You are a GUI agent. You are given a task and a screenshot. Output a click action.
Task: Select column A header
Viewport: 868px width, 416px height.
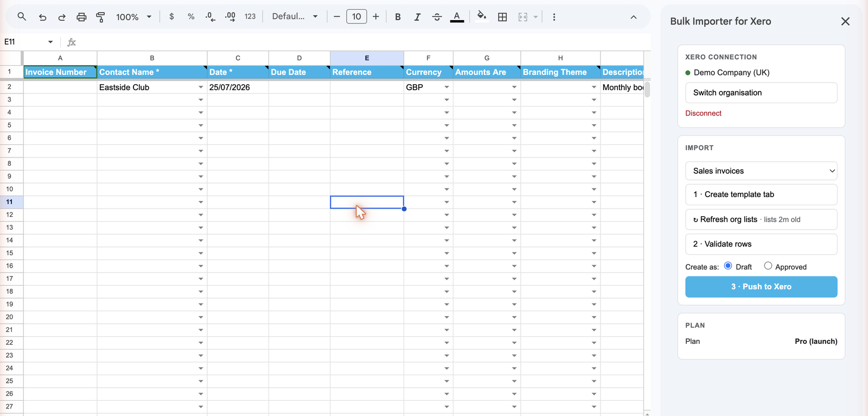point(60,58)
